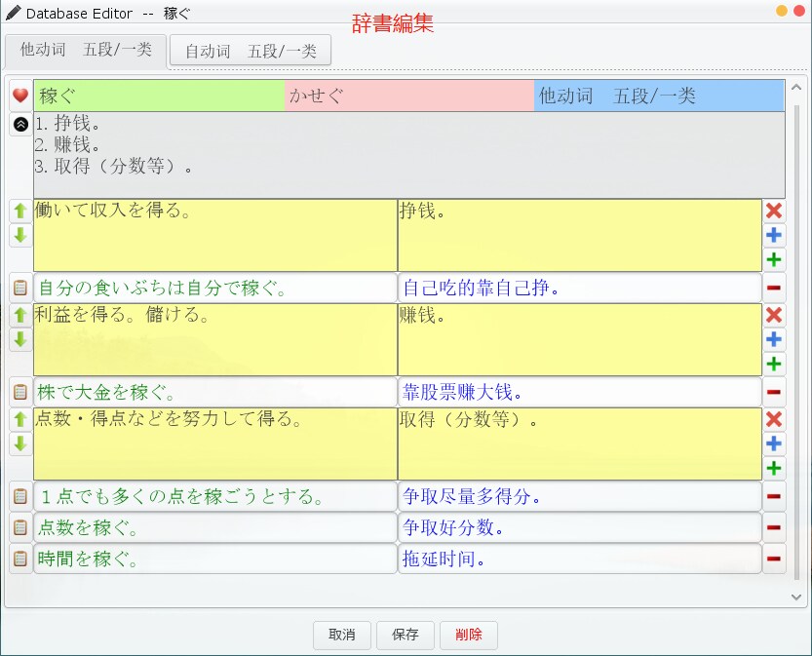
Task: Edit translation 争取尽量多得分。
Action: coord(579,496)
